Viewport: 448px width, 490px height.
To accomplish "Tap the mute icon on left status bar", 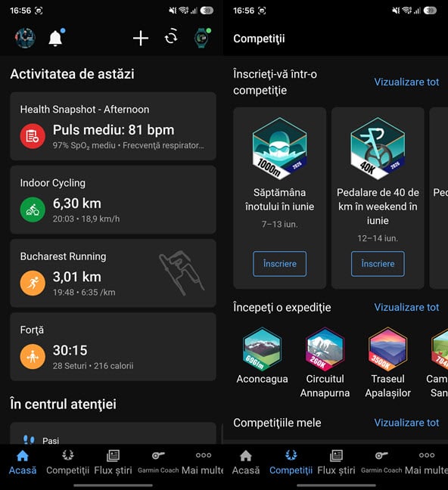I will 173,11.
